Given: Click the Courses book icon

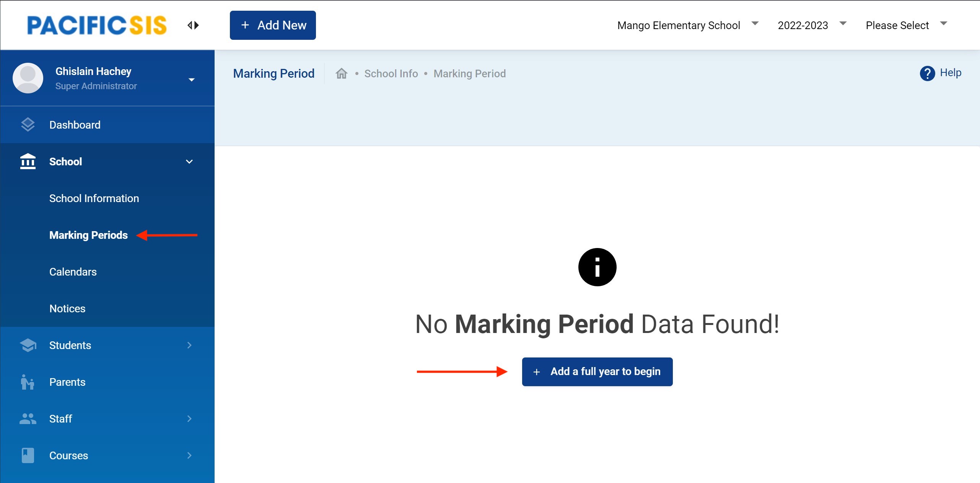Looking at the screenshot, I should point(28,455).
